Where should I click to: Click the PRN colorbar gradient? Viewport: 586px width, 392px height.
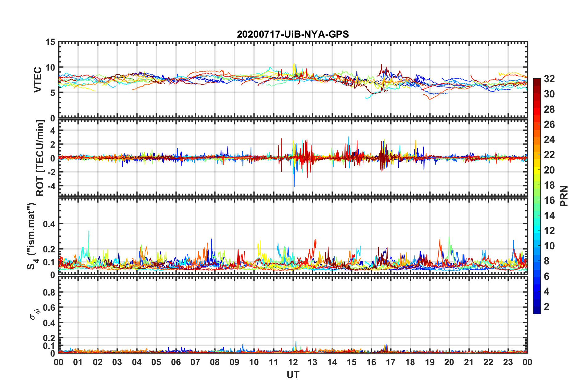point(537,196)
